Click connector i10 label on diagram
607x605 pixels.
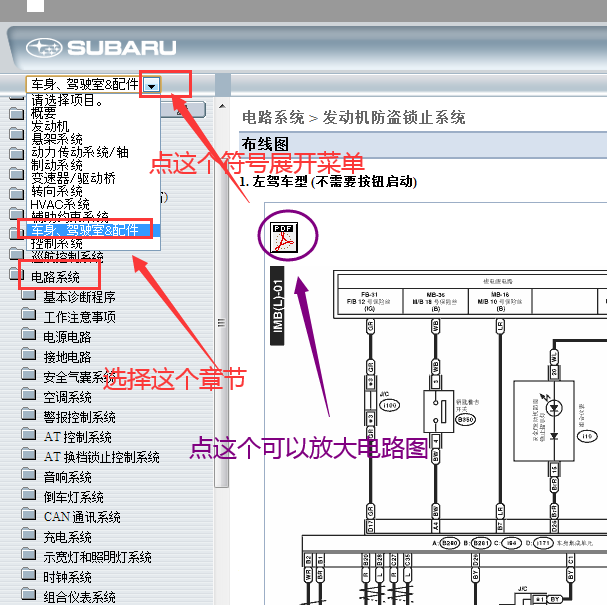click(x=587, y=436)
